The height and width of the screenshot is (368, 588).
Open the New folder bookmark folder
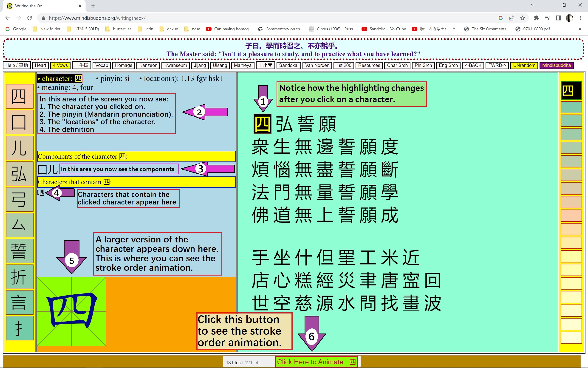[x=47, y=29]
